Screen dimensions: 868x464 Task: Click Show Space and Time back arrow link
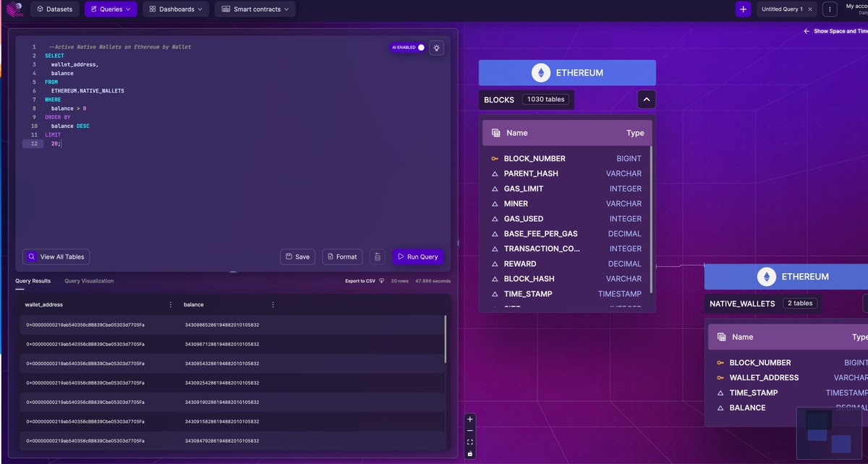click(835, 31)
